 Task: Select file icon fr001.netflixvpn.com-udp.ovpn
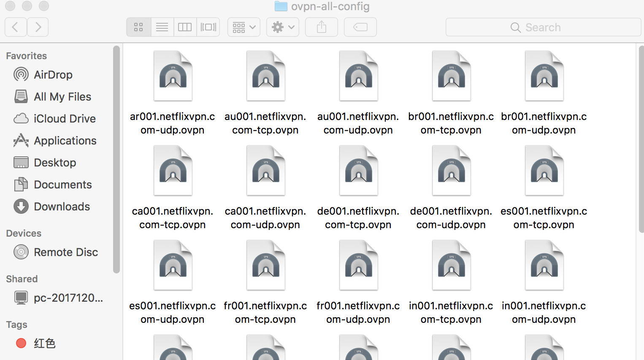[x=359, y=265]
